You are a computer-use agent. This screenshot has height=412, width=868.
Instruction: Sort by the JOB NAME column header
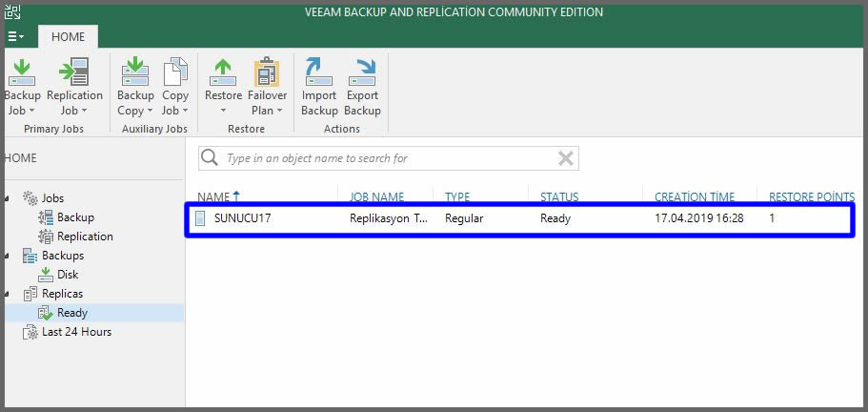pyautogui.click(x=376, y=197)
